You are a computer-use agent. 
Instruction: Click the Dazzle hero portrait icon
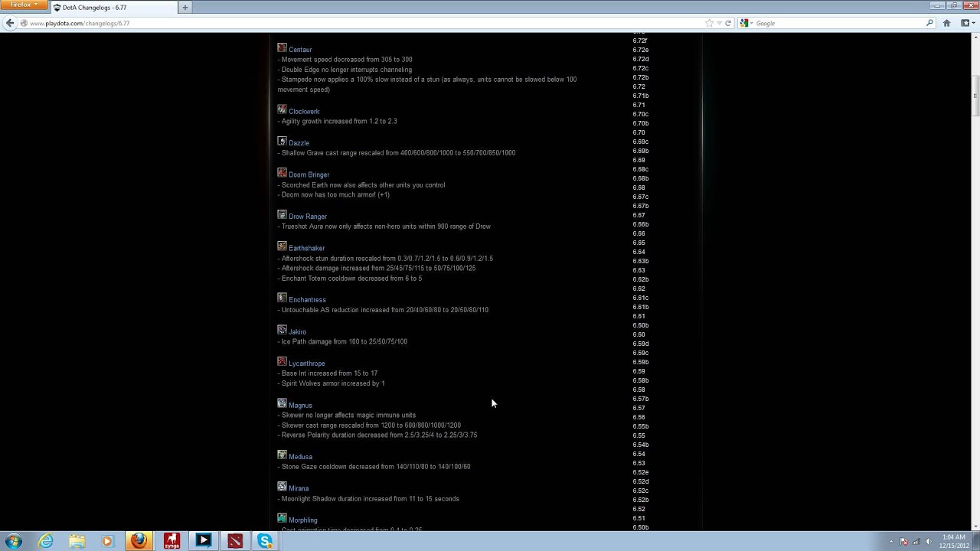tap(282, 142)
